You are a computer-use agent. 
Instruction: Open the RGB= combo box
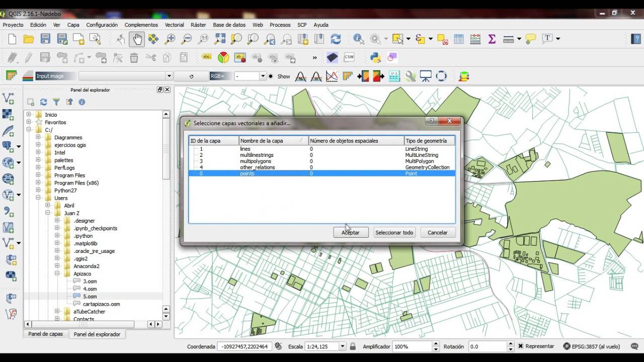[x=250, y=76]
